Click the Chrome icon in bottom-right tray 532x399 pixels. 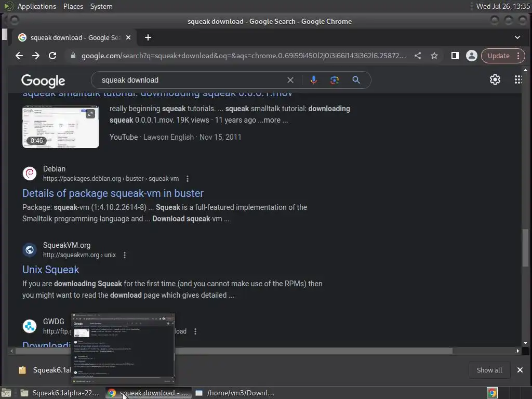pyautogui.click(x=492, y=393)
